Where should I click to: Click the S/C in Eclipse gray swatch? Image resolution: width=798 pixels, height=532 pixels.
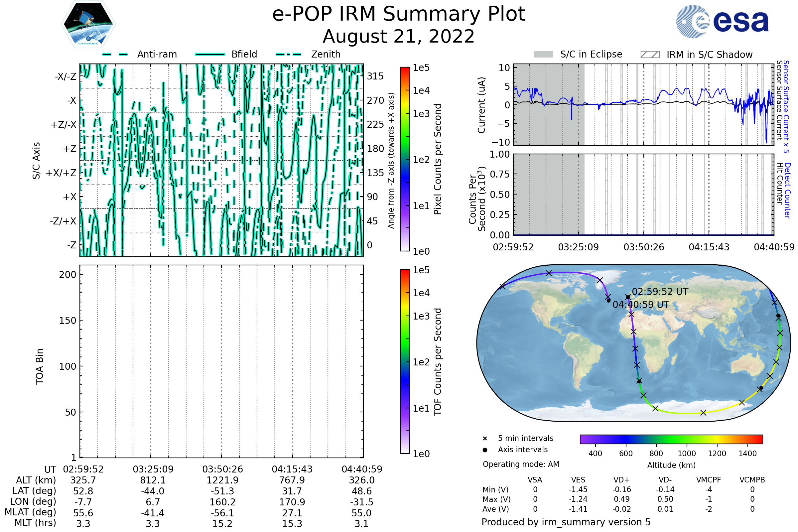coord(543,55)
